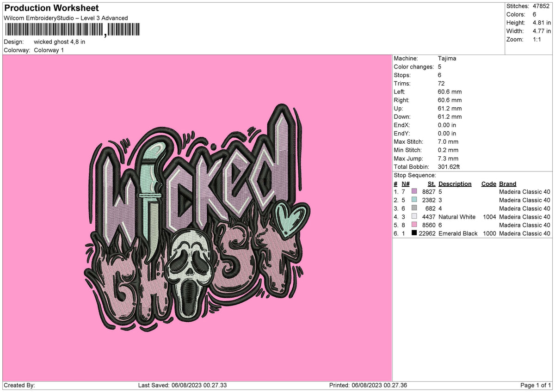
Task: Click the Emerald Black thread color chip
Action: [414, 233]
